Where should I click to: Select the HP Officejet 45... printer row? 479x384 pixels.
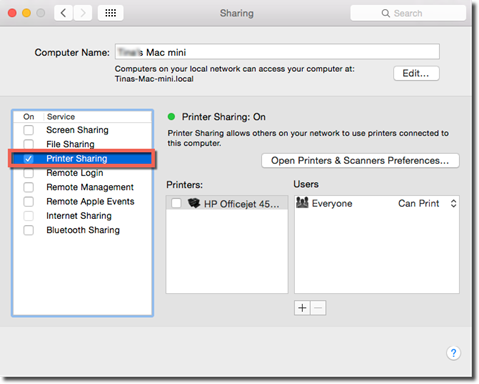point(227,203)
